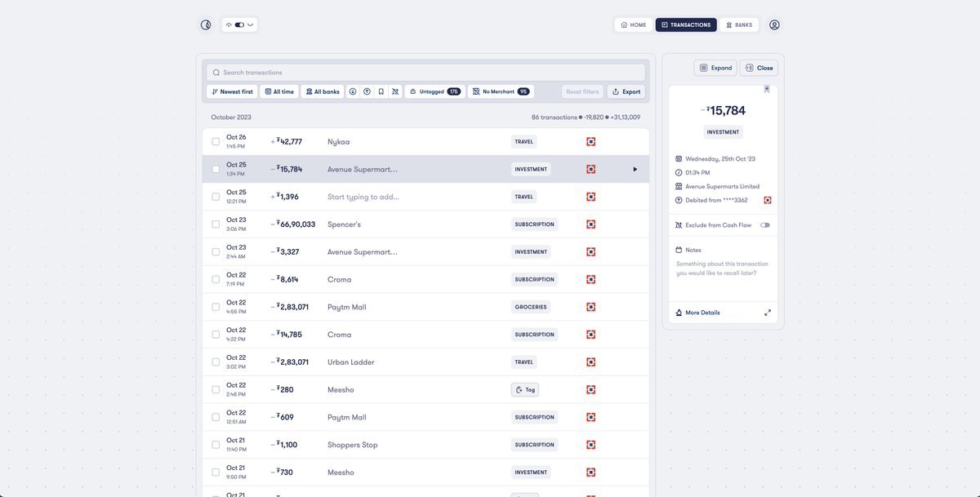
Task: Click the bookmark filter icon
Action: pos(381,92)
